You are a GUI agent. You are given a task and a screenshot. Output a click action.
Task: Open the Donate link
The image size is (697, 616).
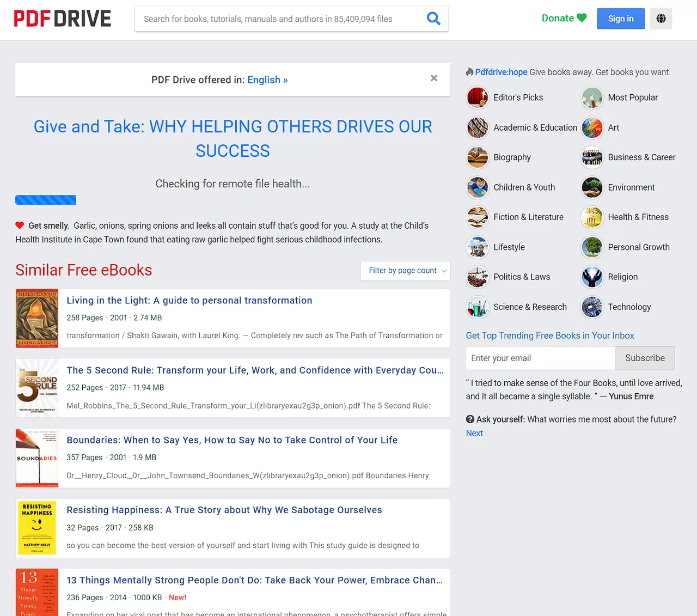[x=564, y=18]
